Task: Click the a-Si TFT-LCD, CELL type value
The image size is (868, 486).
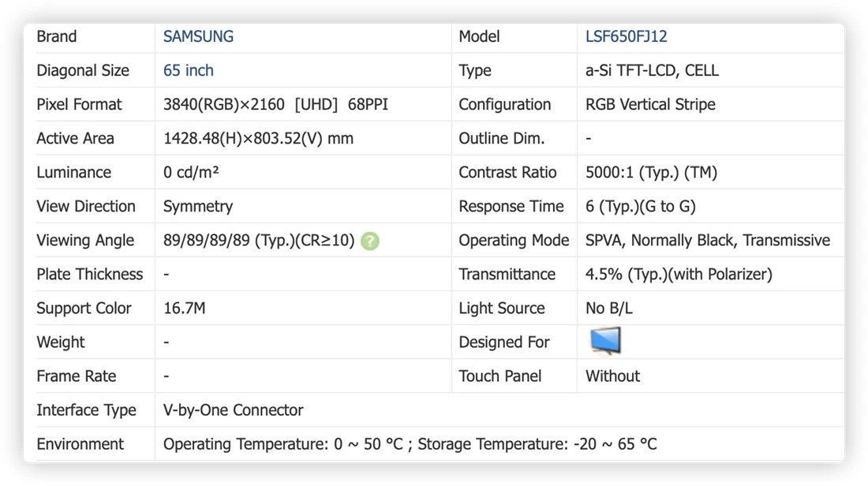Action: pos(652,70)
